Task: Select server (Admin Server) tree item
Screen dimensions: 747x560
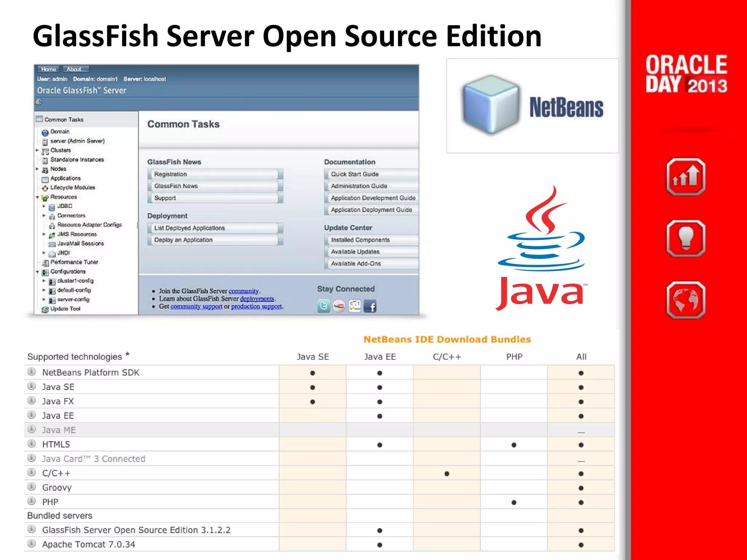Action: [77, 141]
